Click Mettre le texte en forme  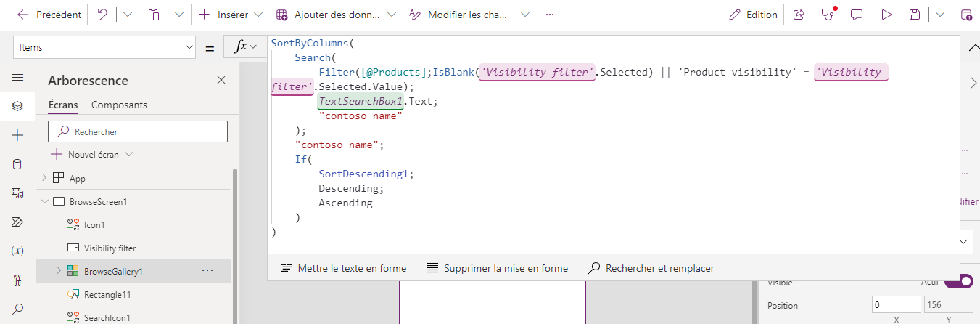(x=343, y=268)
